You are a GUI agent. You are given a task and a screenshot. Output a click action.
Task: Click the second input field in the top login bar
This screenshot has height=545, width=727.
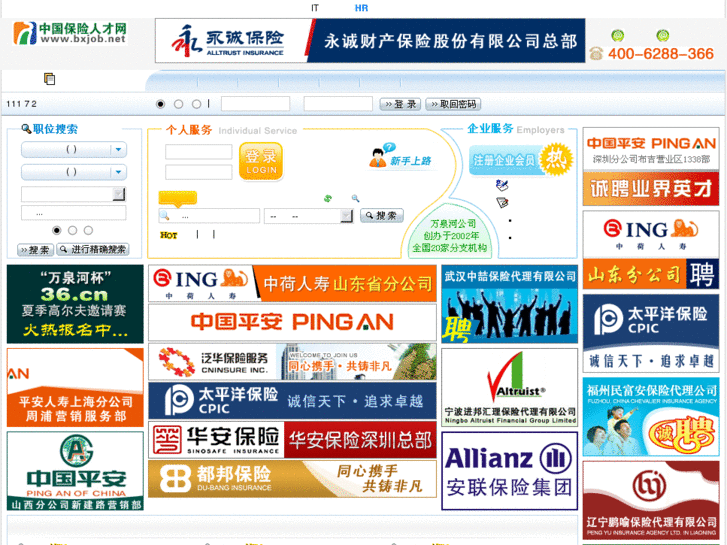(x=338, y=104)
